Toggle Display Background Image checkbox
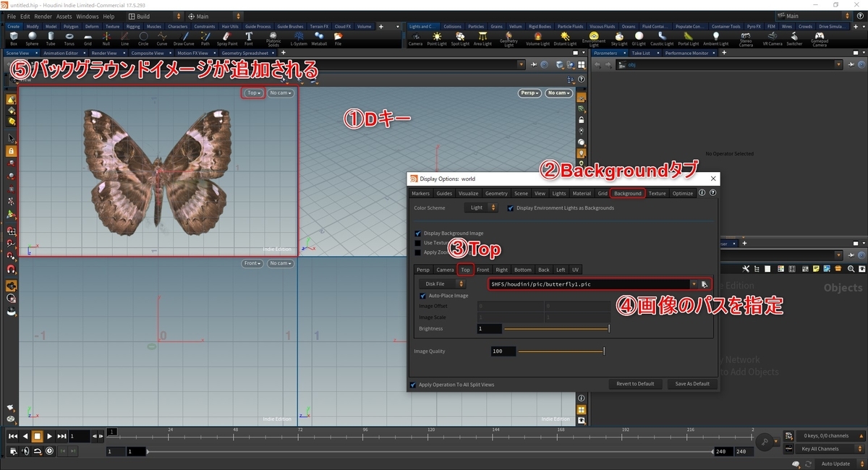Screen dimensions: 868x470 point(417,233)
